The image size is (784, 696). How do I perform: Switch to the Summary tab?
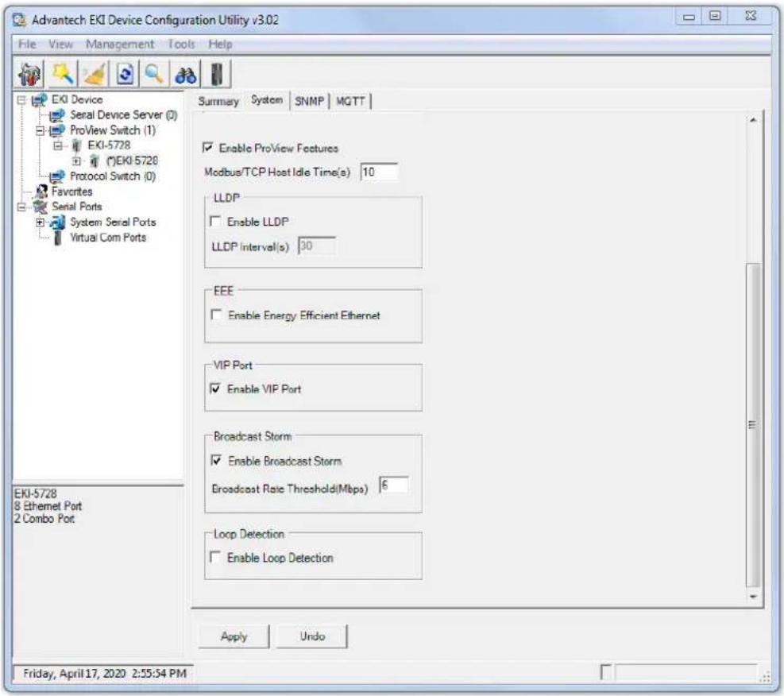click(x=218, y=102)
